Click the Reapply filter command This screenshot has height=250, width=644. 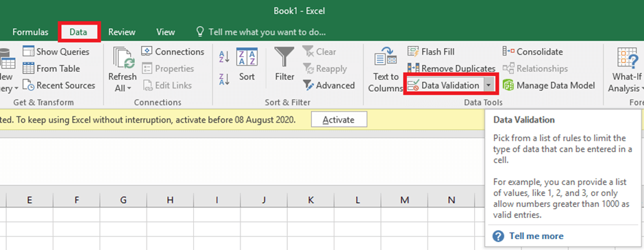click(325, 68)
